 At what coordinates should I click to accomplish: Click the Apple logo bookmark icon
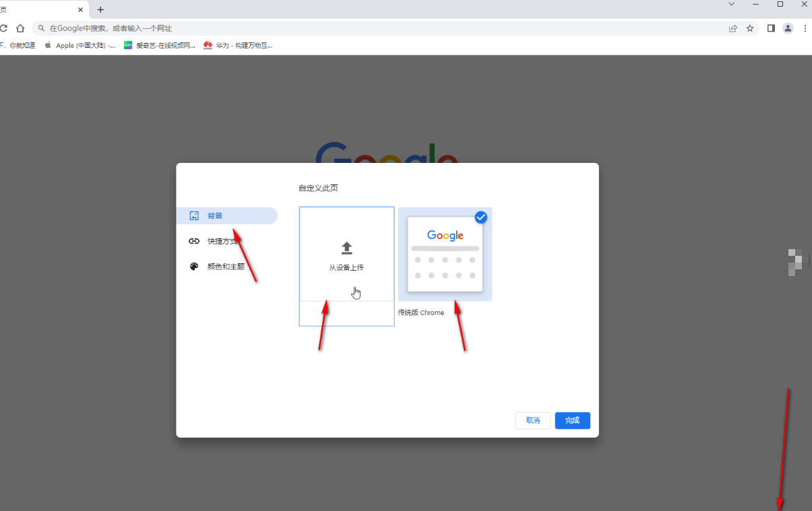48,45
